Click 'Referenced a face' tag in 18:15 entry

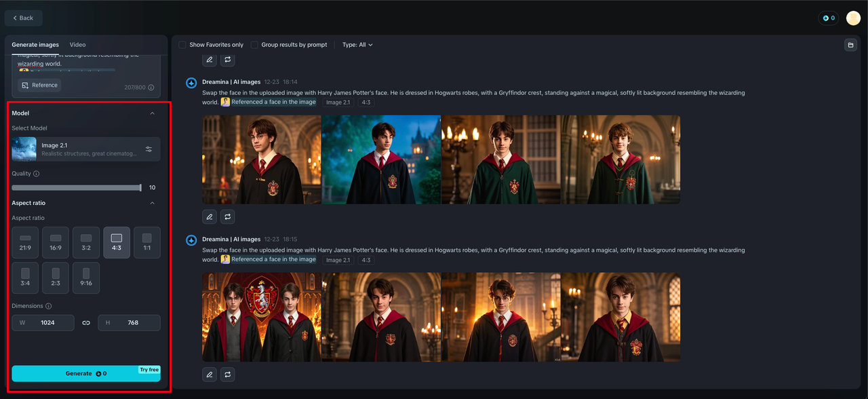pos(269,259)
